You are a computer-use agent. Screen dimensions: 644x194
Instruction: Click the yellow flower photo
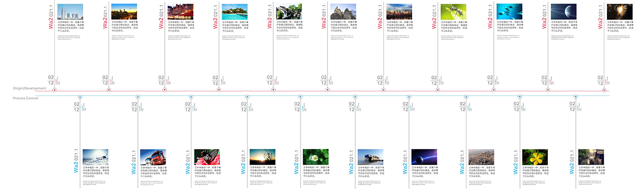pos(535,156)
